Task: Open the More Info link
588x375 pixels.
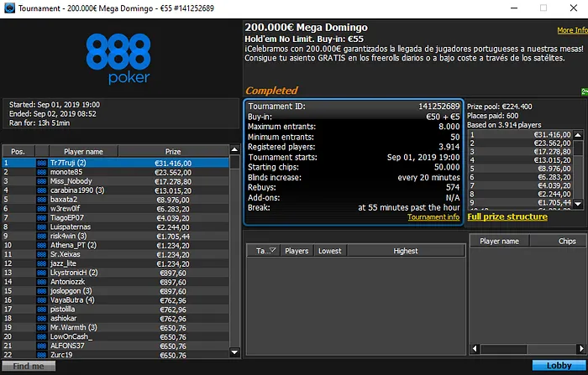Action: coord(572,30)
